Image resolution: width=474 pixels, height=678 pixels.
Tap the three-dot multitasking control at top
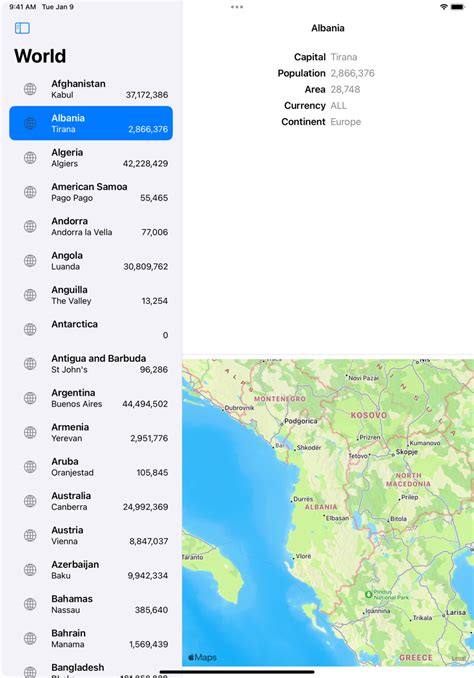(237, 7)
